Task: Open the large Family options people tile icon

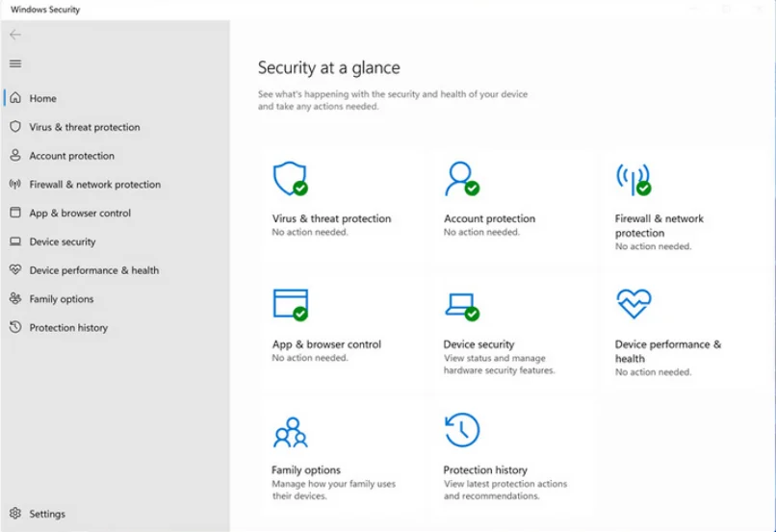Action: point(291,432)
